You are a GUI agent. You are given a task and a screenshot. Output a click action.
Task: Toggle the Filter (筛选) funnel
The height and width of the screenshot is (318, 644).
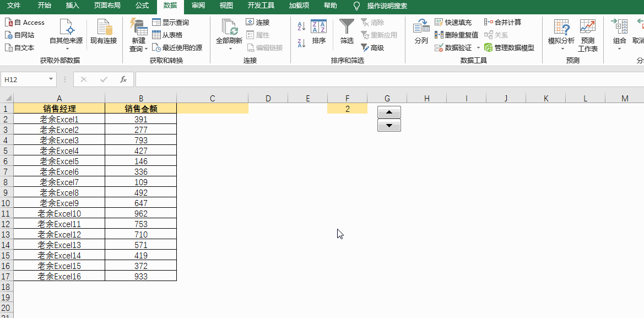tap(347, 31)
